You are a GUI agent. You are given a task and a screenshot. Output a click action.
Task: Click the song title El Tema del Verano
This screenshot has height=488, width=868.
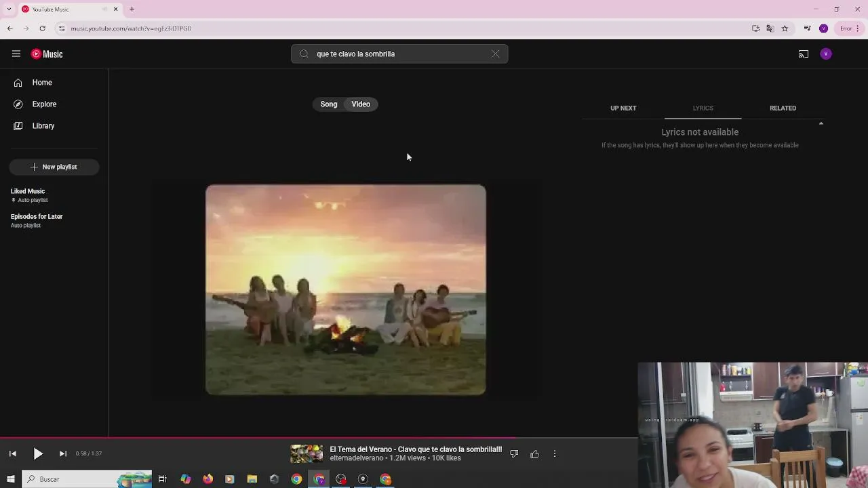tap(416, 449)
